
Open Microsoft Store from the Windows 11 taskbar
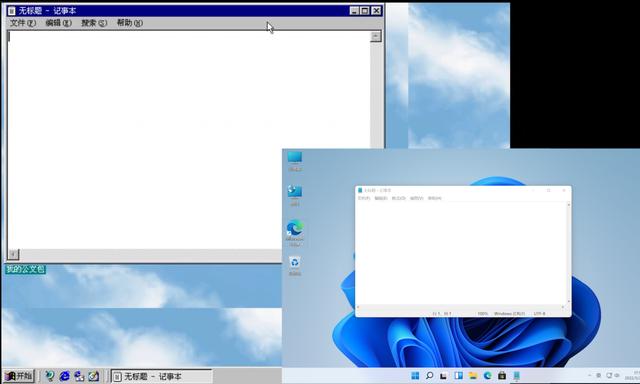point(502,375)
